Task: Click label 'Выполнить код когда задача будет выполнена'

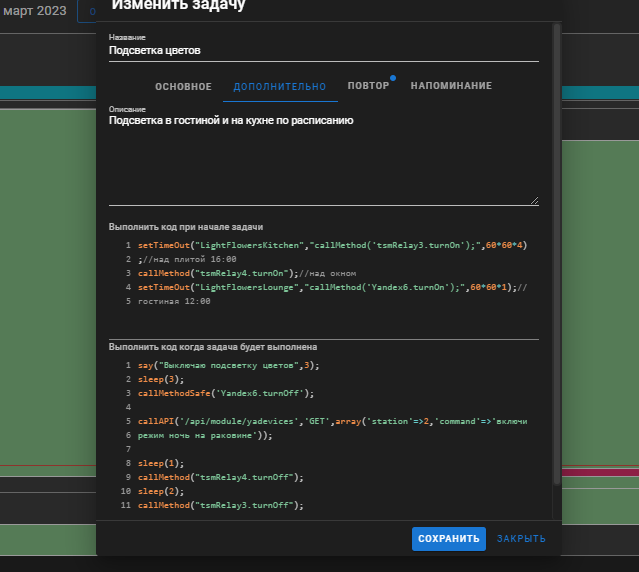Action: pos(213,347)
